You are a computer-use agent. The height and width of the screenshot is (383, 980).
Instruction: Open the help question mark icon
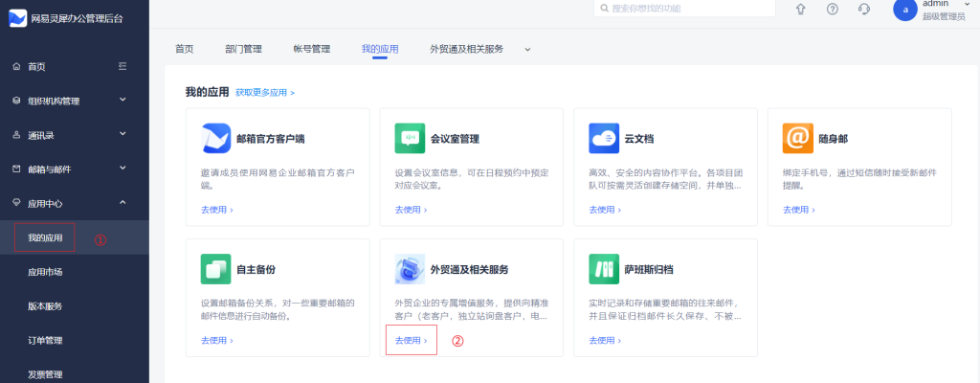[x=833, y=9]
